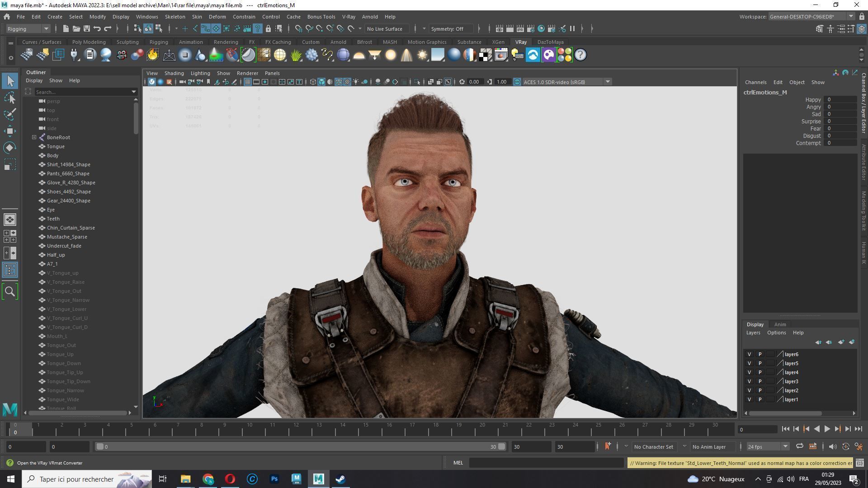The height and width of the screenshot is (488, 868).
Task: Click the Undo arrow icon
Action: (x=97, y=28)
